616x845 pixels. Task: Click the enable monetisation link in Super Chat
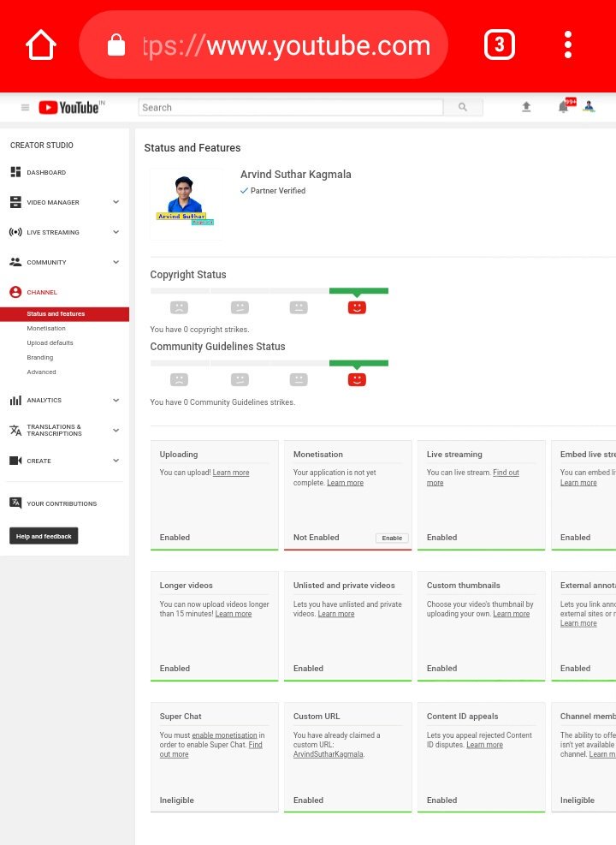tap(224, 735)
